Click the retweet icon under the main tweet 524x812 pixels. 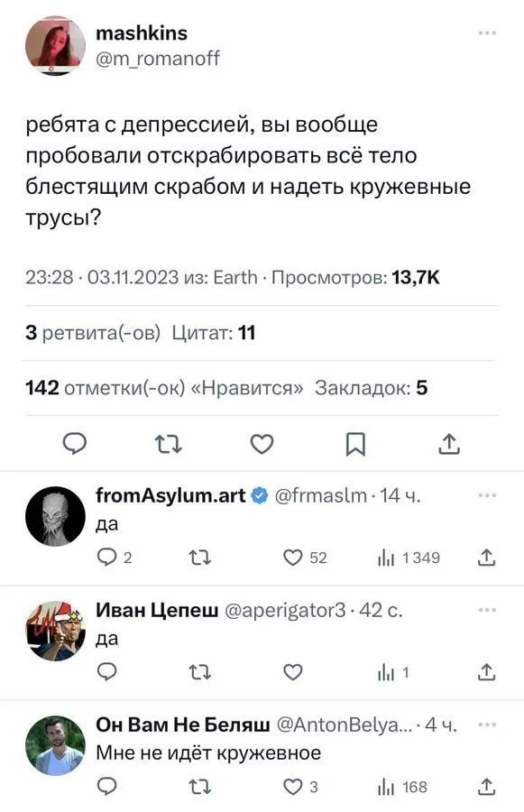[x=168, y=443]
